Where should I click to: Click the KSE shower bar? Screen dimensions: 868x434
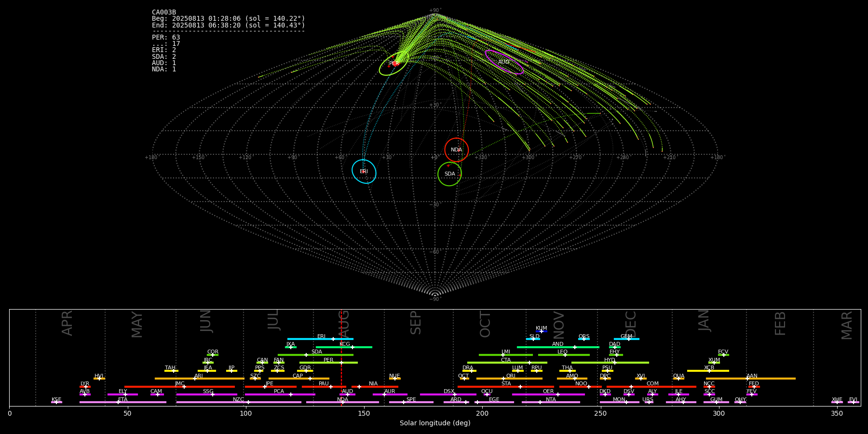pos(56,402)
